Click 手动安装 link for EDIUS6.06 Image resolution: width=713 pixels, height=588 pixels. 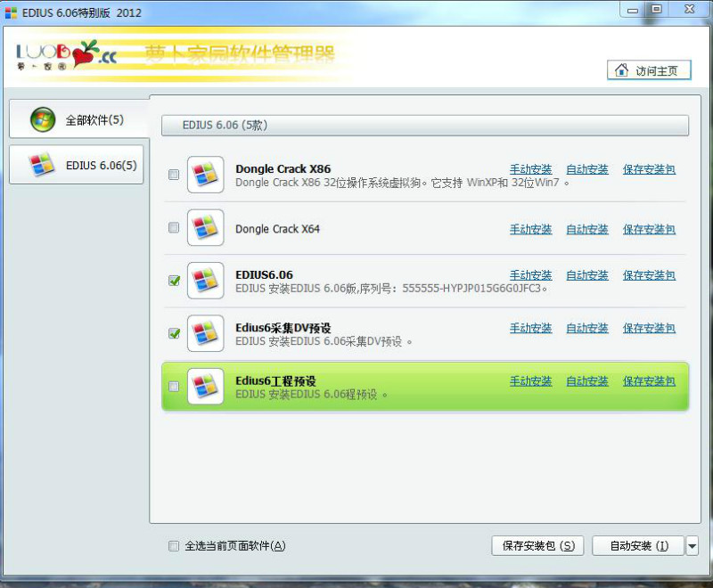(530, 275)
